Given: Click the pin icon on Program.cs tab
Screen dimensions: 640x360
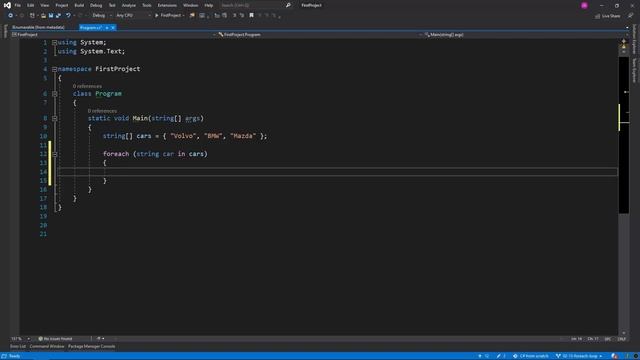Looking at the screenshot, I should click(107, 28).
